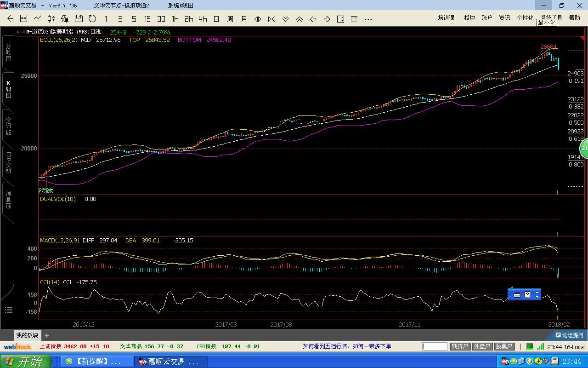Open the quote list view icon
This screenshot has height=368, width=588.
(24, 19)
